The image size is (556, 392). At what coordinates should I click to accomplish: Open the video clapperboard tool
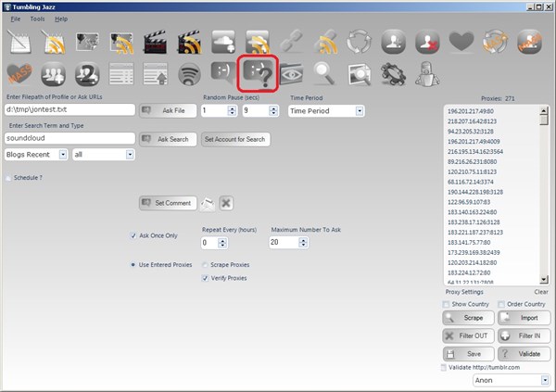[x=156, y=42]
